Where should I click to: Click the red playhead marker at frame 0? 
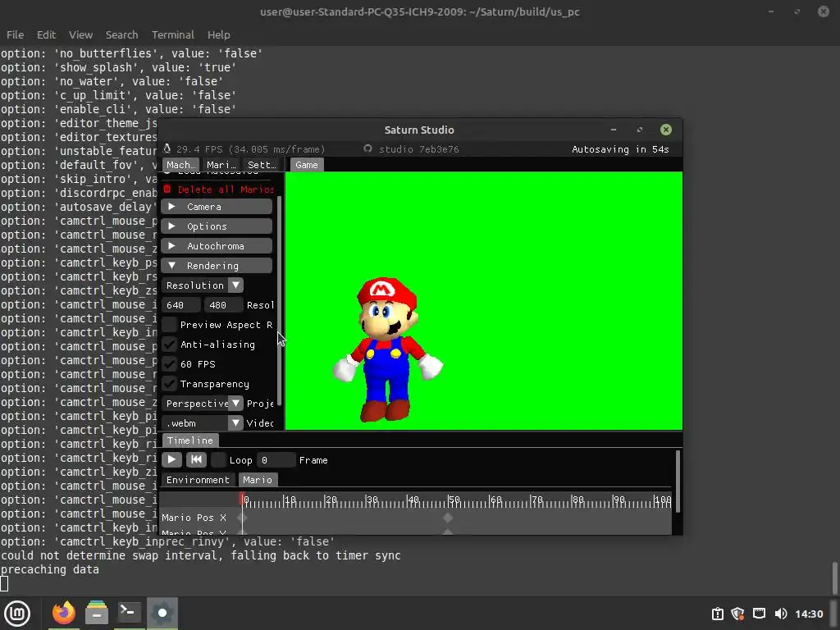243,500
